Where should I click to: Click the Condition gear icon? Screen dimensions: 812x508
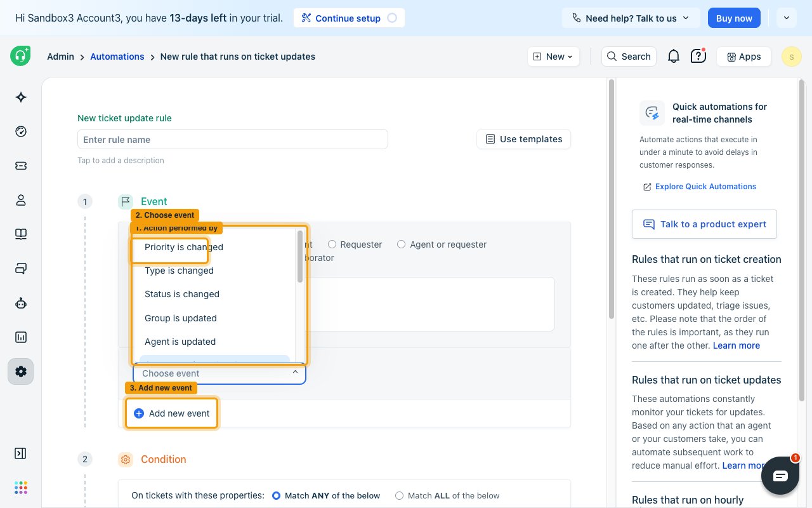pos(126,459)
